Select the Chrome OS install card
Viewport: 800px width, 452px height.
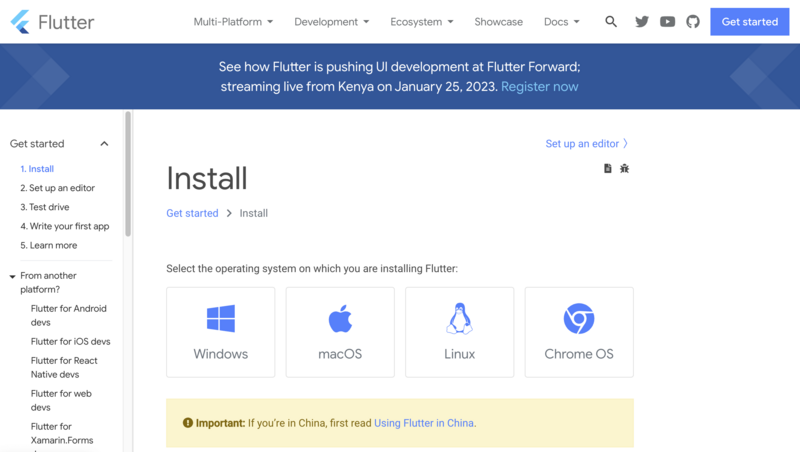[579, 332]
